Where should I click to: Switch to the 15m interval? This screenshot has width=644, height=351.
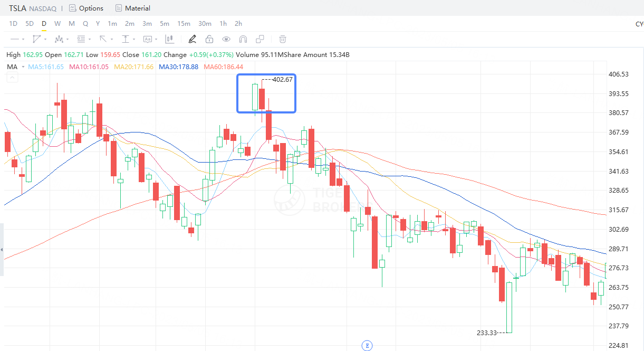[x=184, y=24]
